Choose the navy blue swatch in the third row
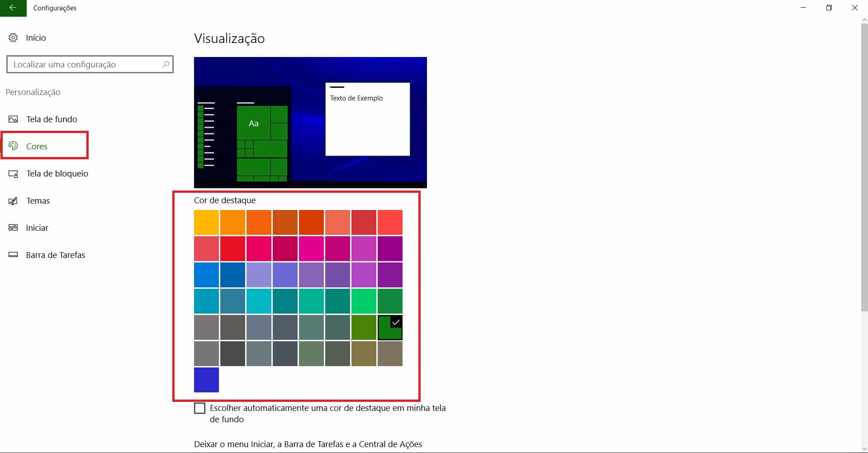The image size is (868, 453). point(232,275)
